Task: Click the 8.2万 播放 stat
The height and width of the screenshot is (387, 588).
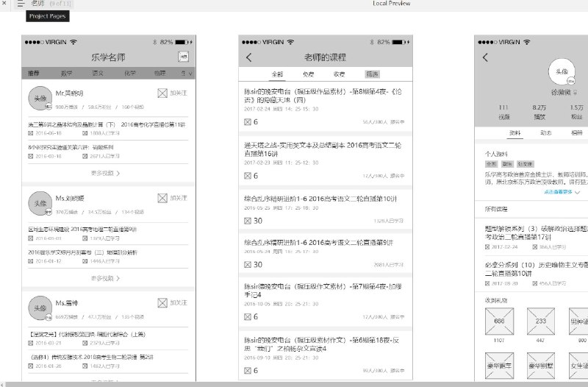Action: (539, 112)
